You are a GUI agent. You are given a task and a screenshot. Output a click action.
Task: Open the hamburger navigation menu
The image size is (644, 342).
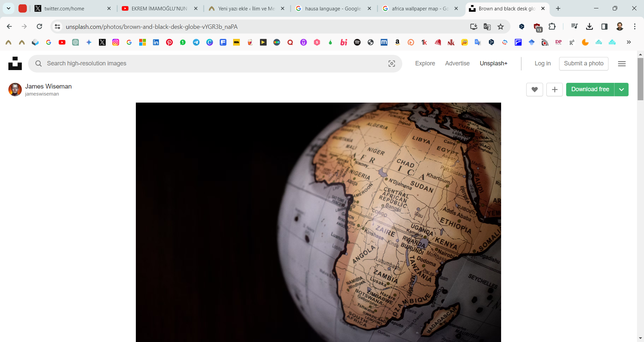(622, 64)
